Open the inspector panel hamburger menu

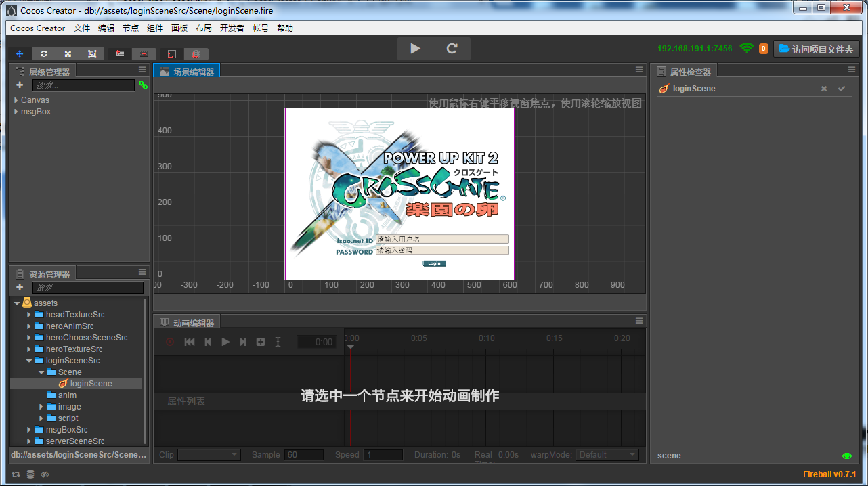click(x=852, y=70)
